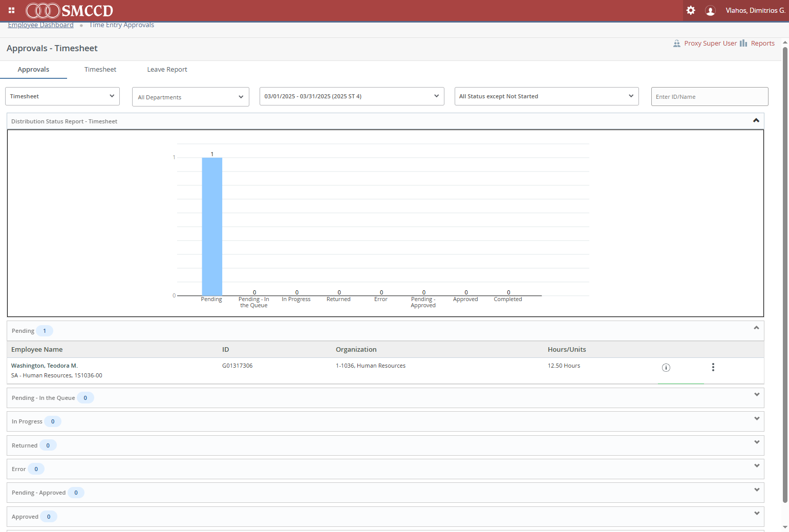
Task: Click the 12.50 Hours value
Action: [564, 366]
